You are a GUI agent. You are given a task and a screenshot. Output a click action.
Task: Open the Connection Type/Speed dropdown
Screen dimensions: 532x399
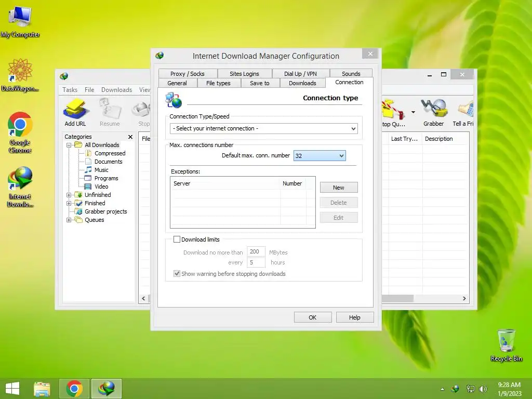click(x=263, y=129)
